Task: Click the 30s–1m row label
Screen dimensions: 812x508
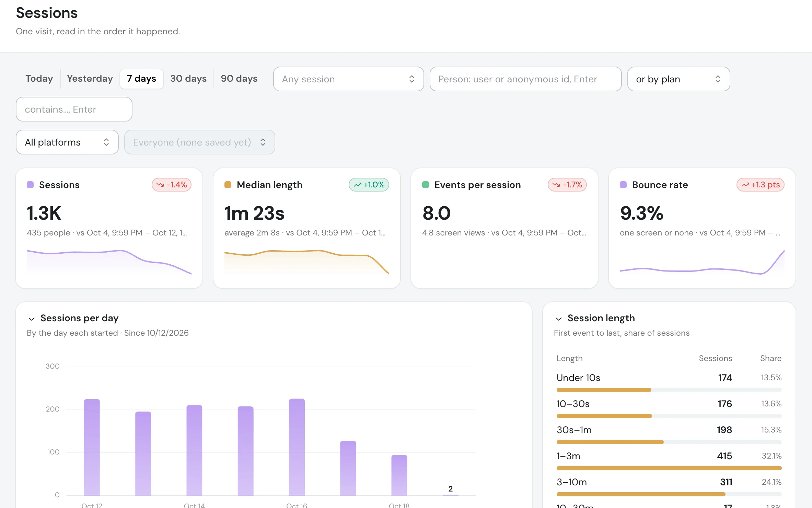Action: (x=574, y=430)
